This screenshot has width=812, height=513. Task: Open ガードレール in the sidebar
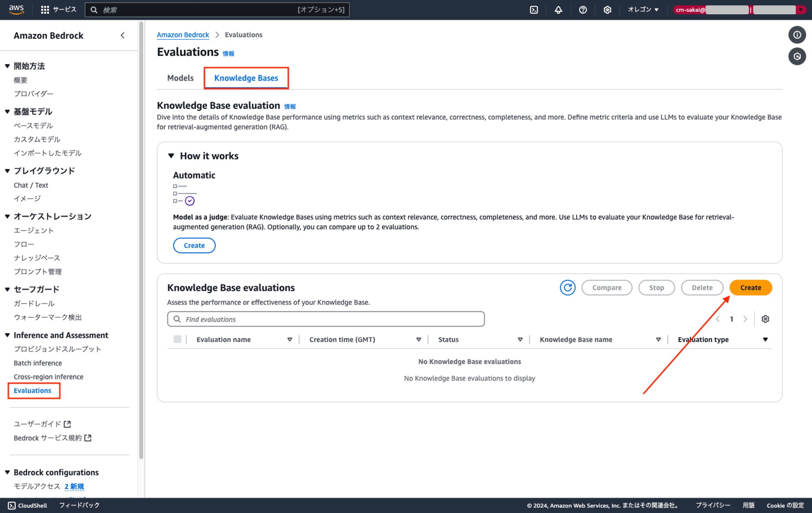(x=34, y=304)
